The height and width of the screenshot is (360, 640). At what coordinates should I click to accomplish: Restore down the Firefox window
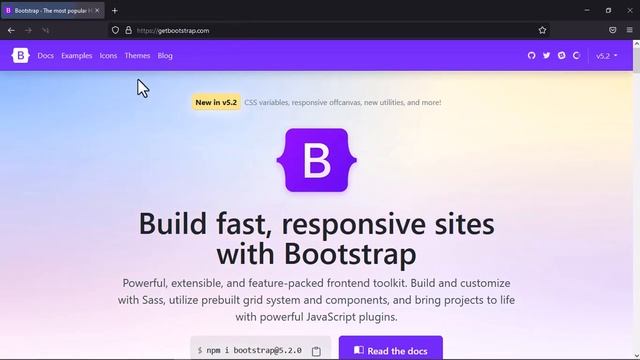608,11
